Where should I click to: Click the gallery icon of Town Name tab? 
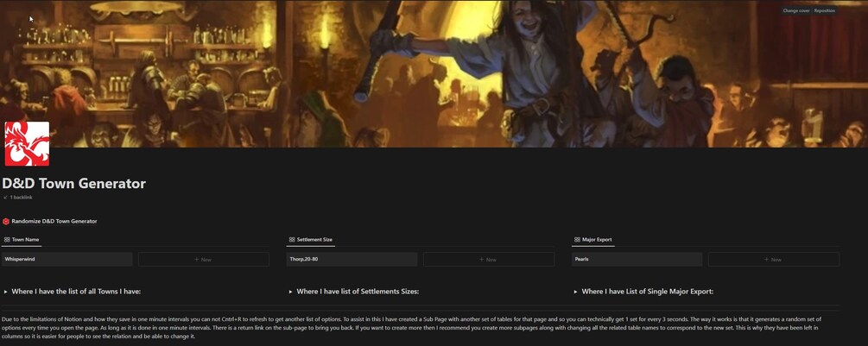[x=7, y=240]
